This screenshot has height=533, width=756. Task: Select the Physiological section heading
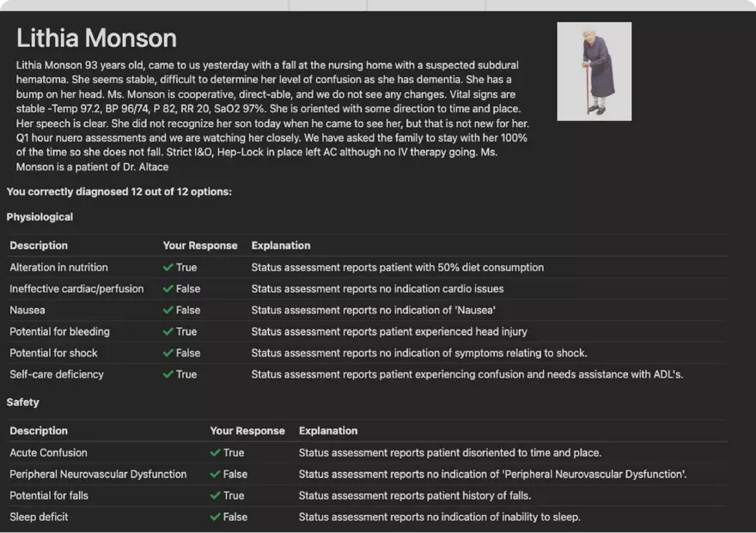40,217
